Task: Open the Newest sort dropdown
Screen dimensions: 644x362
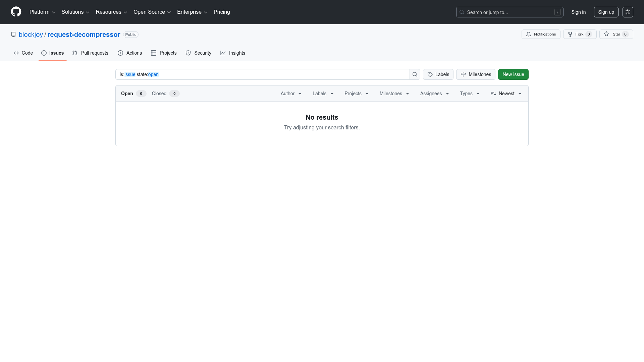Action: pos(506,94)
